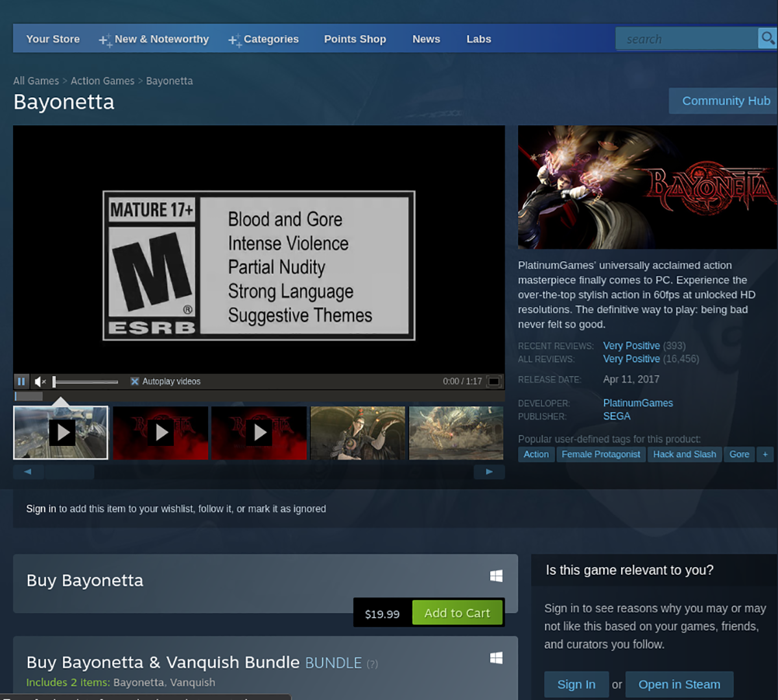This screenshot has height=700, width=778.
Task: Click the video time 0:00 / 1:17
Action: [x=462, y=381]
